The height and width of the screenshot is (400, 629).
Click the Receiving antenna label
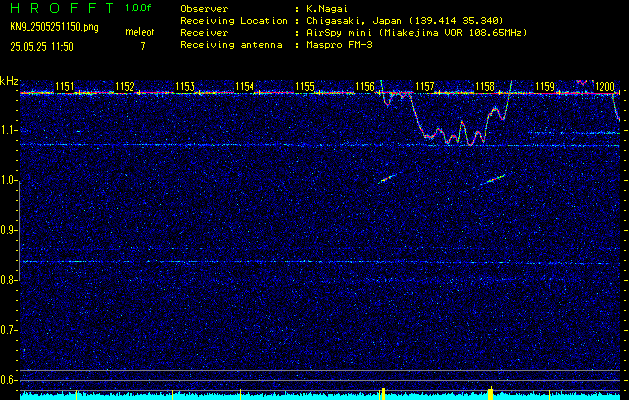(x=231, y=45)
